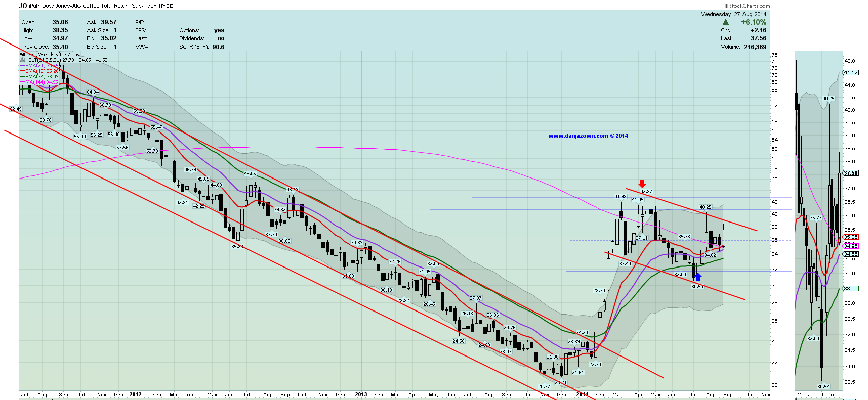Select the Bid value 35.02
The width and height of the screenshot is (868, 400).
click(109, 38)
